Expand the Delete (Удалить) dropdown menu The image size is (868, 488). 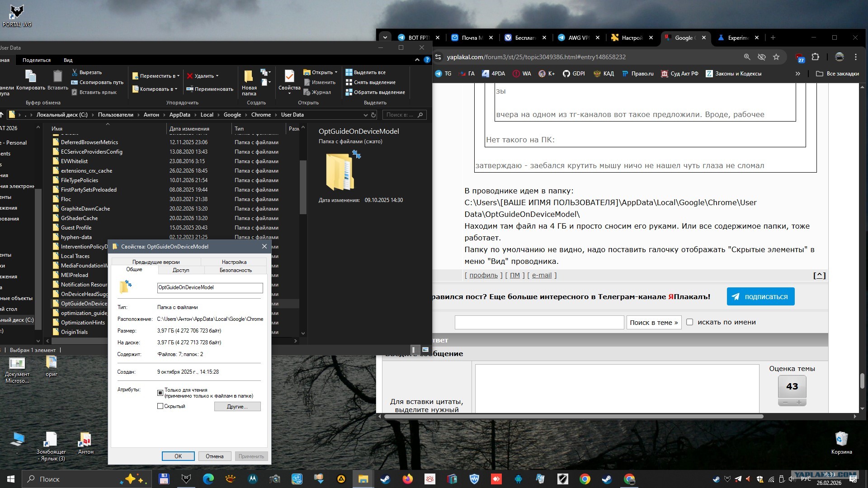[217, 76]
